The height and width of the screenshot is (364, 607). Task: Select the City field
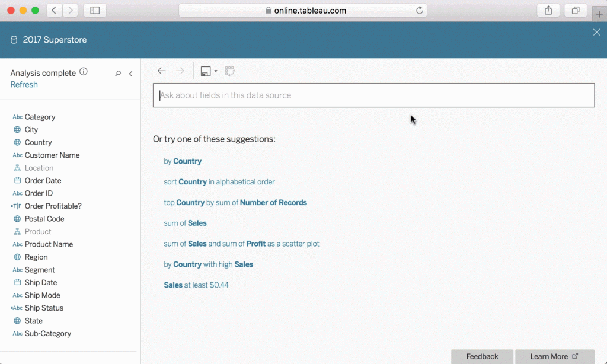pyautogui.click(x=31, y=130)
